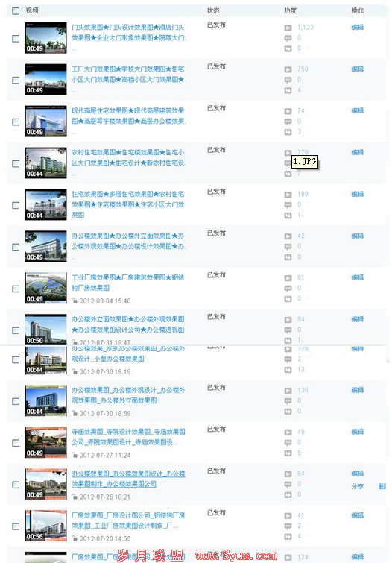Click the play count icon beside 61
This screenshot has height=563, width=392.
(288, 278)
